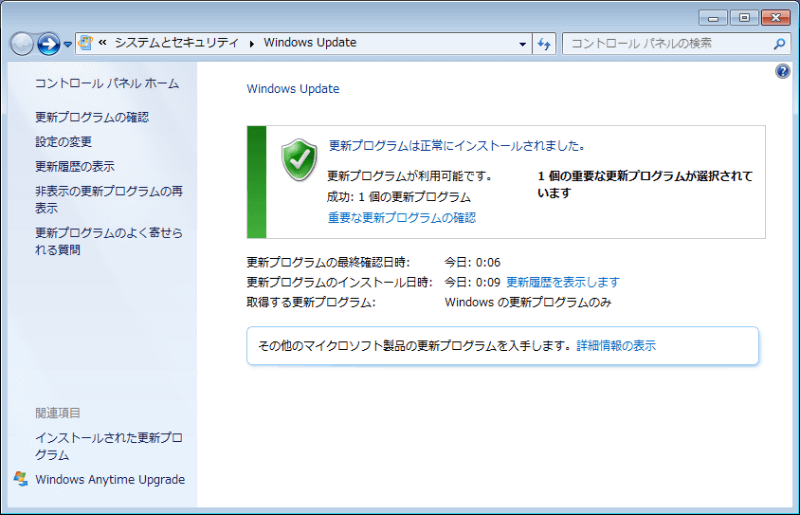The image size is (800, 515).
Task: Select システムとセキュリティ breadcrumb
Action: (177, 42)
